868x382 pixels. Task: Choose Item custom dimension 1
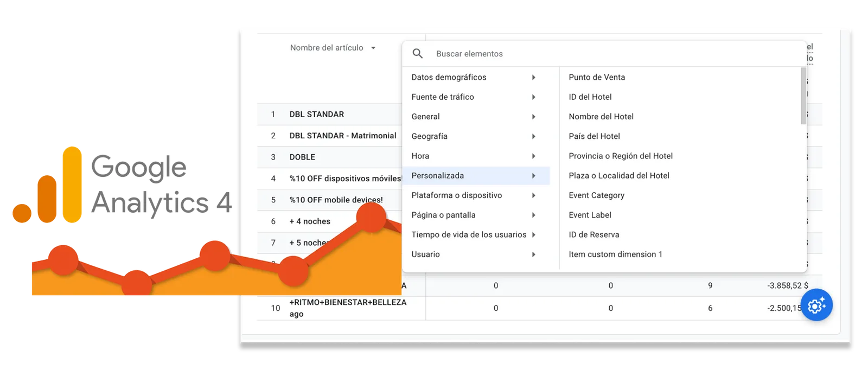(x=615, y=254)
